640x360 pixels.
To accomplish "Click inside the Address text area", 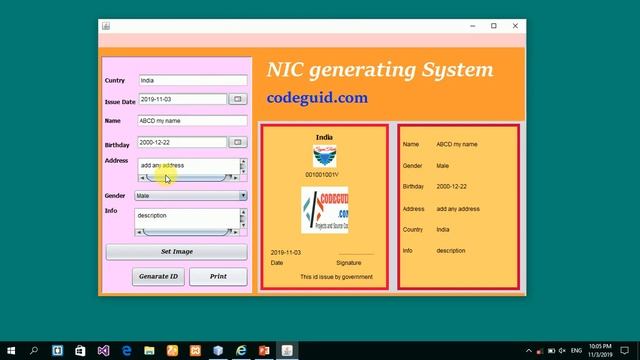I will coord(189,166).
